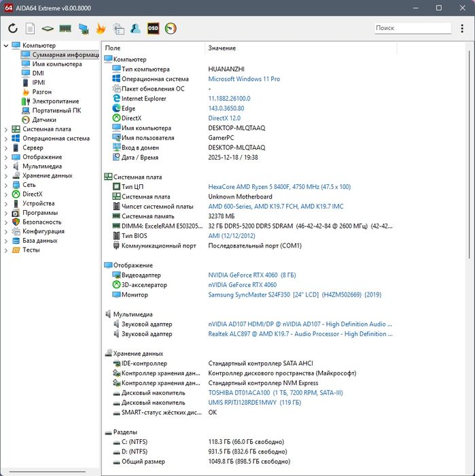Select the Тип компьютера row

tap(249, 69)
